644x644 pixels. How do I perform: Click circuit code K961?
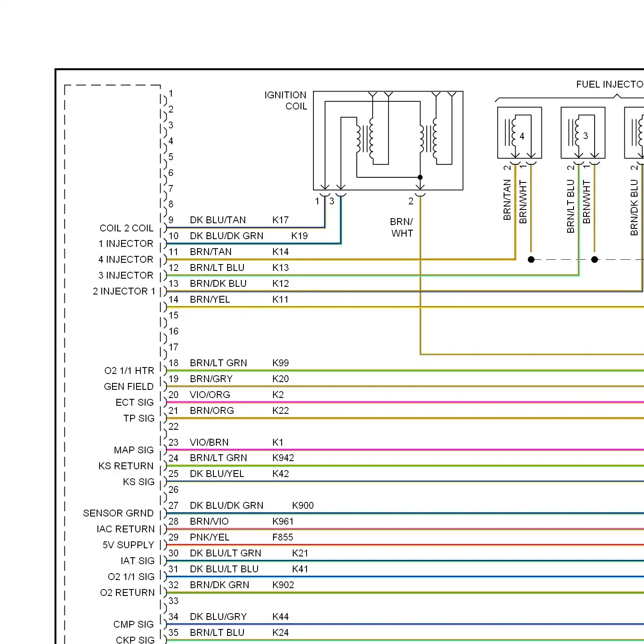click(283, 521)
